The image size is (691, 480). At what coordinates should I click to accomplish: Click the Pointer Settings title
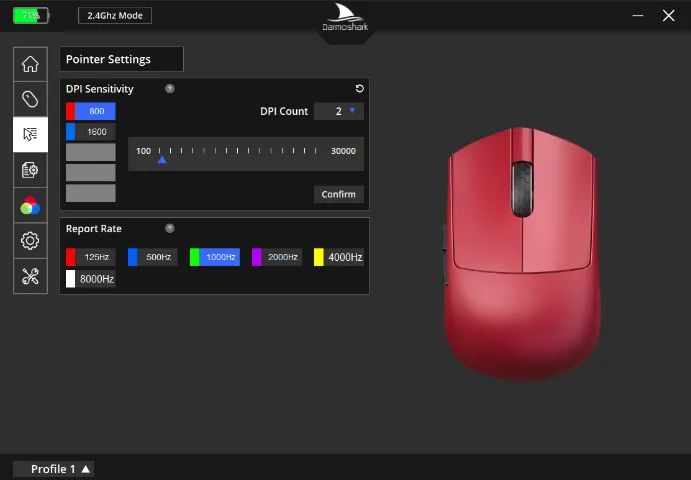point(108,59)
